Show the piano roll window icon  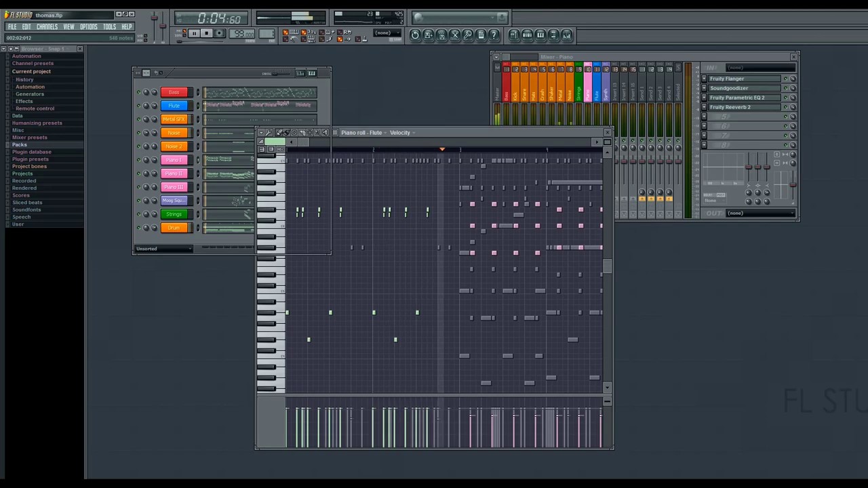540,35
